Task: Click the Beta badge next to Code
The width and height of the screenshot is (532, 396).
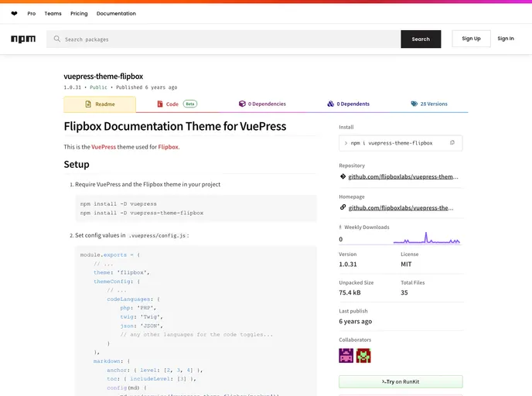Action: (190, 104)
